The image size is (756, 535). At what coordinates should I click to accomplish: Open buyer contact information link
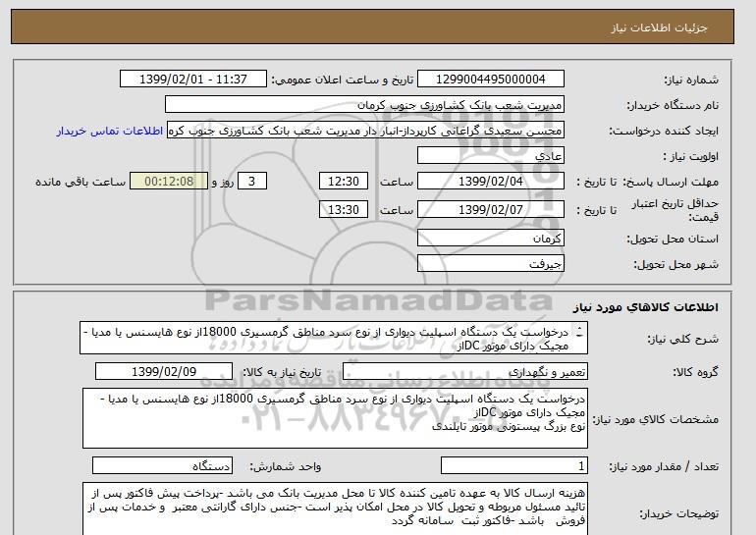(x=109, y=132)
